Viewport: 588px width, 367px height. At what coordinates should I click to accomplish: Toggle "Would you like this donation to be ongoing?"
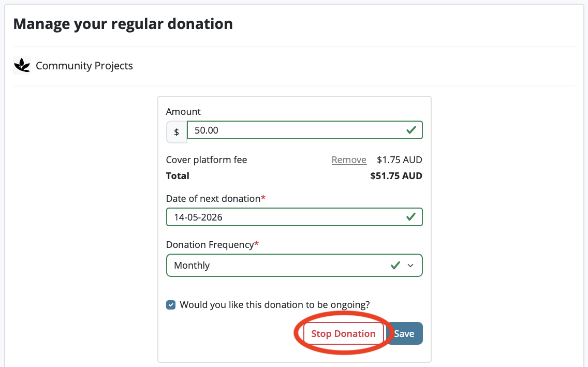pos(171,305)
